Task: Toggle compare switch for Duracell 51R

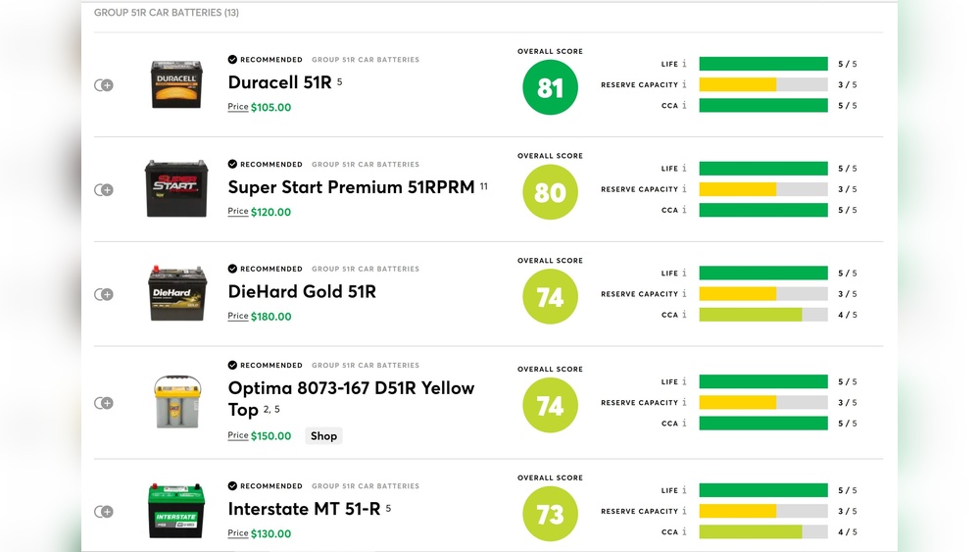Action: pos(104,85)
